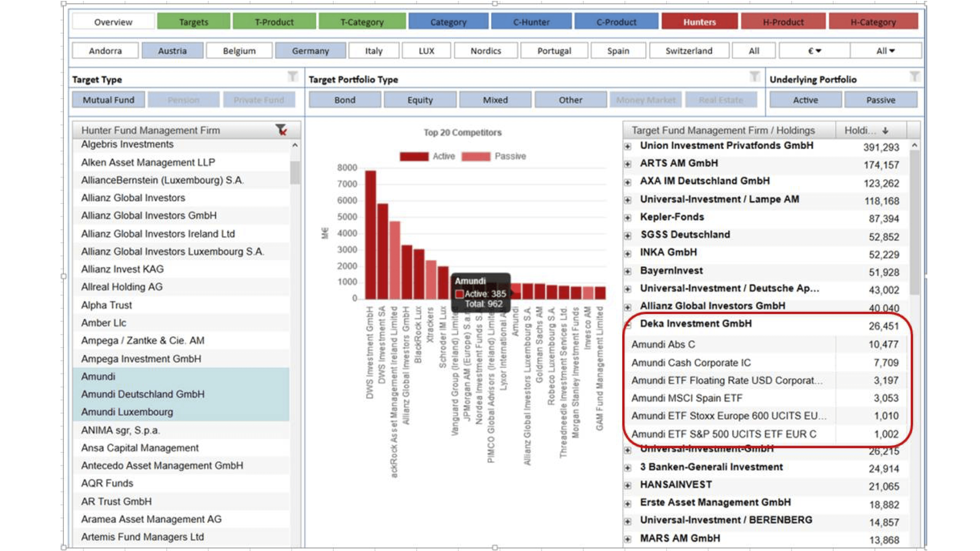Click the Amundi MSCI Spain ETF row
Screen dimensions: 980x551
[766, 398]
